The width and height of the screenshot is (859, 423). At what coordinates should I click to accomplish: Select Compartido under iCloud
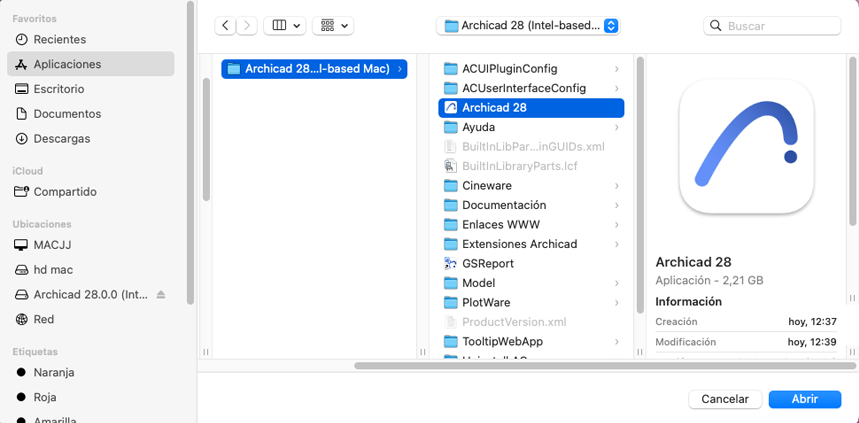tap(91, 192)
